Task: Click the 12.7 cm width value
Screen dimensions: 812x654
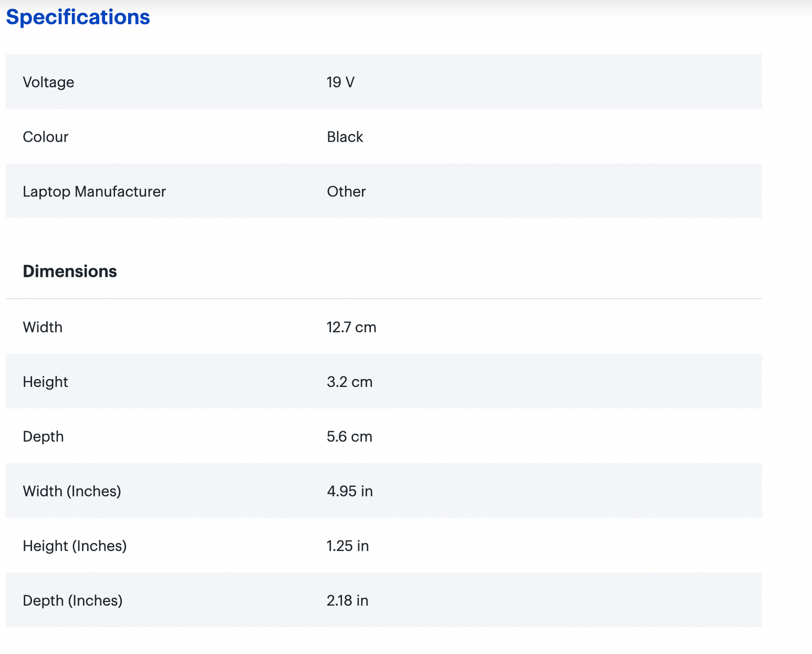Action: click(x=351, y=327)
